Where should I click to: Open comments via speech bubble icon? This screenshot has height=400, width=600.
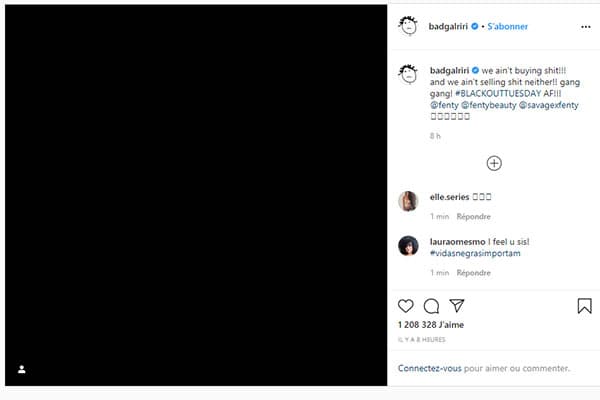coord(431,306)
